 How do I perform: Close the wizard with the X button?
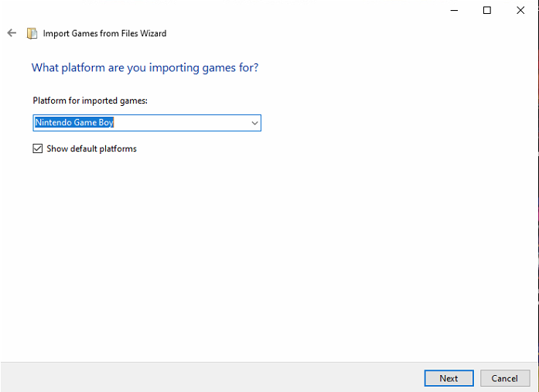click(520, 10)
